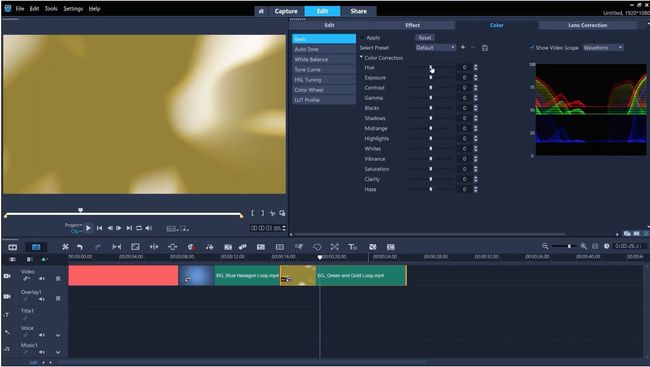Collapse the Color Correction section
Screen dimensions: 650x367
click(x=361, y=57)
